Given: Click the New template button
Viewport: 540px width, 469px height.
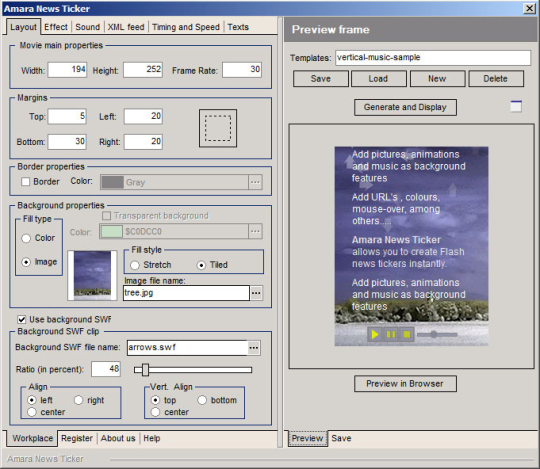Looking at the screenshot, I should (x=437, y=79).
